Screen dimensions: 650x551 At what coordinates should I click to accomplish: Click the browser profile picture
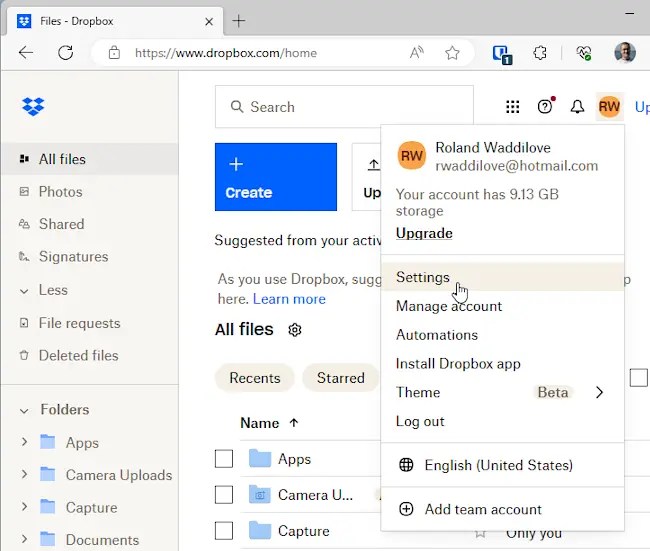(x=625, y=52)
